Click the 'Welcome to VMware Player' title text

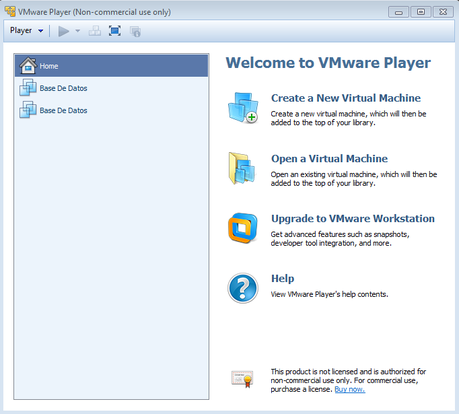coord(328,63)
